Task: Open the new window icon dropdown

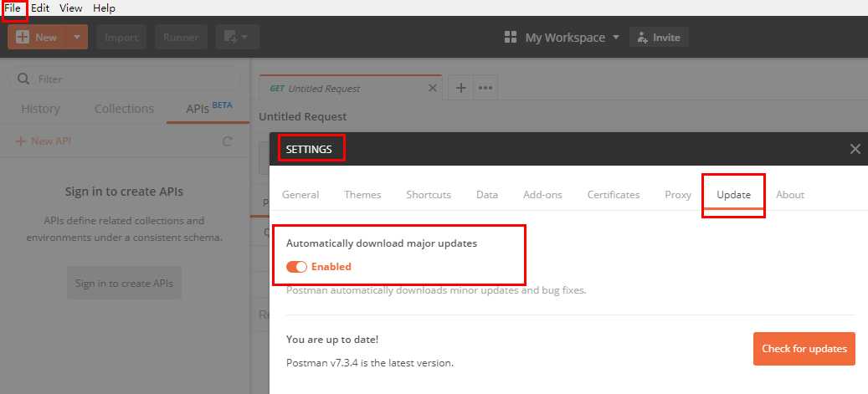Action: coord(237,37)
